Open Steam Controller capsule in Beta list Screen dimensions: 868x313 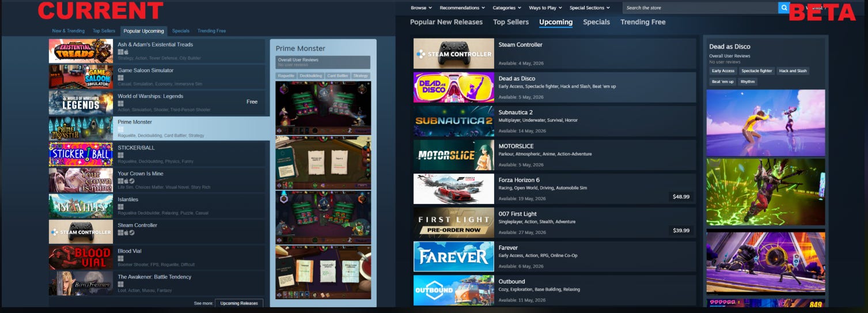(454, 54)
